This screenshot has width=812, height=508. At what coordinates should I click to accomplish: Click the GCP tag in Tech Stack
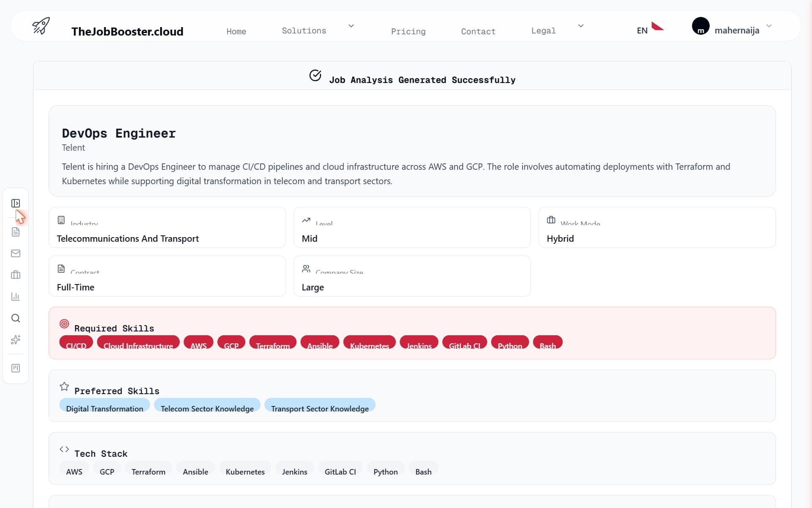pos(107,468)
